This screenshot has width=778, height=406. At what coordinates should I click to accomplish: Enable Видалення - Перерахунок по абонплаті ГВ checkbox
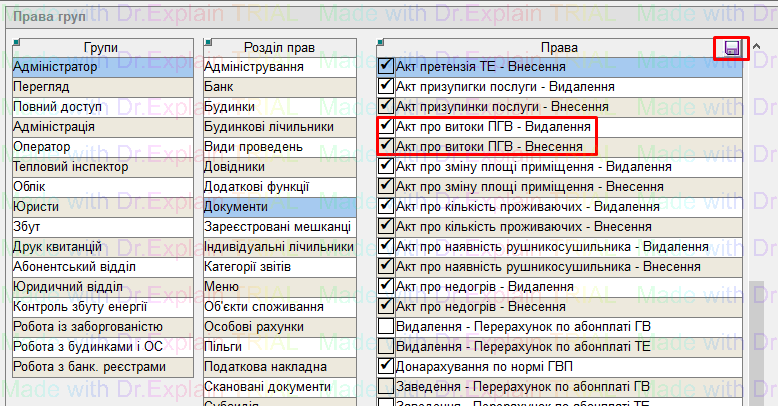click(386, 326)
